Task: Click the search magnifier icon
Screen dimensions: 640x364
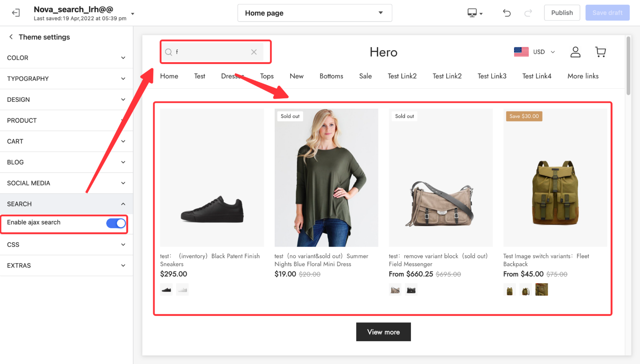Action: click(168, 52)
